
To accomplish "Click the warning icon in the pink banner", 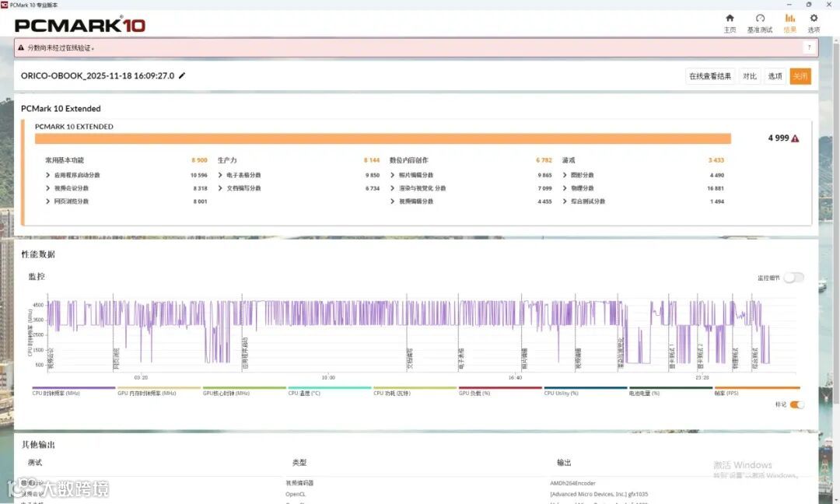I will click(21, 47).
